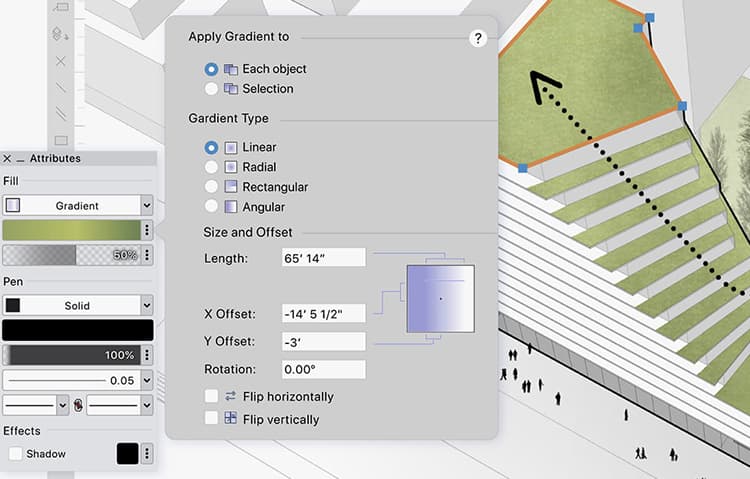Screen dimensions: 750x479
Task: Click the Length input field
Action: click(324, 258)
